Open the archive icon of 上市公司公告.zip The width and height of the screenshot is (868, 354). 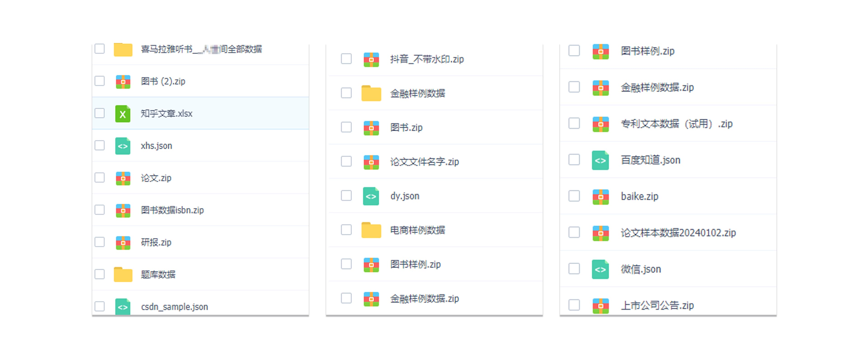click(x=601, y=305)
